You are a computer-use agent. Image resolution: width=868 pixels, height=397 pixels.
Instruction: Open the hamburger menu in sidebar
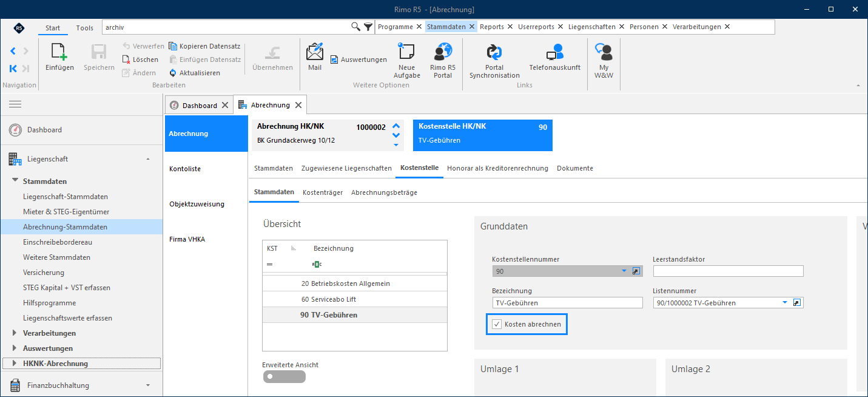tap(15, 104)
